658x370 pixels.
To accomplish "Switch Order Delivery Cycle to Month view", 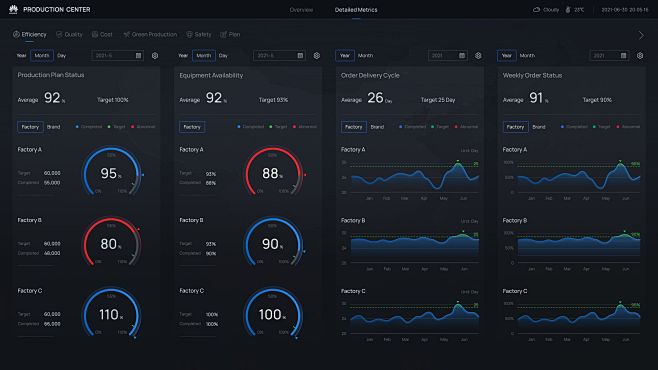I will 365,55.
